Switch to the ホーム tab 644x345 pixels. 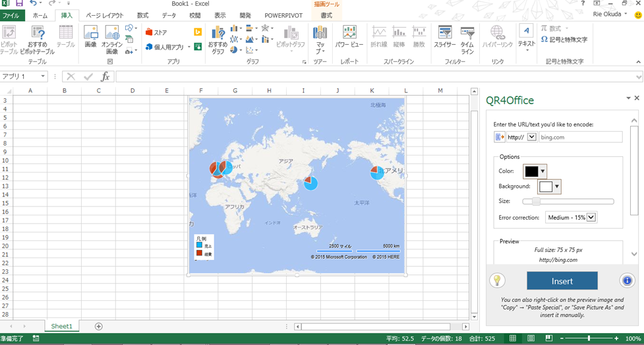[x=40, y=16]
